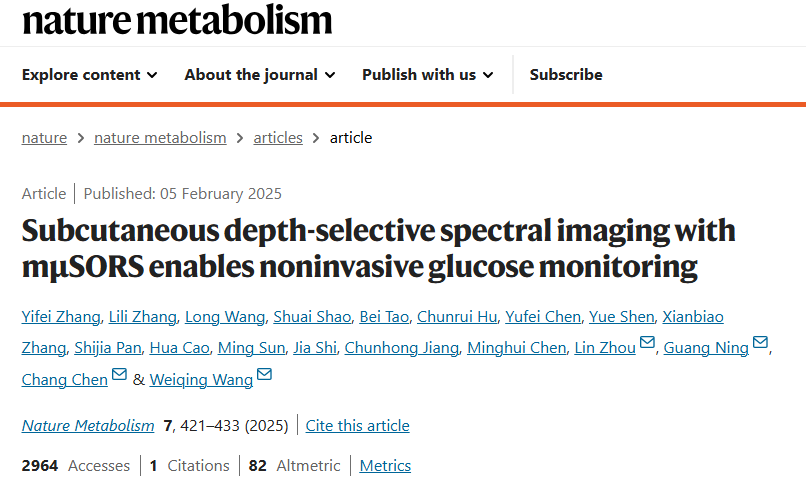806x489 pixels.
Task: Click the envelope icon next to Guang Ning
Action: click(x=760, y=342)
